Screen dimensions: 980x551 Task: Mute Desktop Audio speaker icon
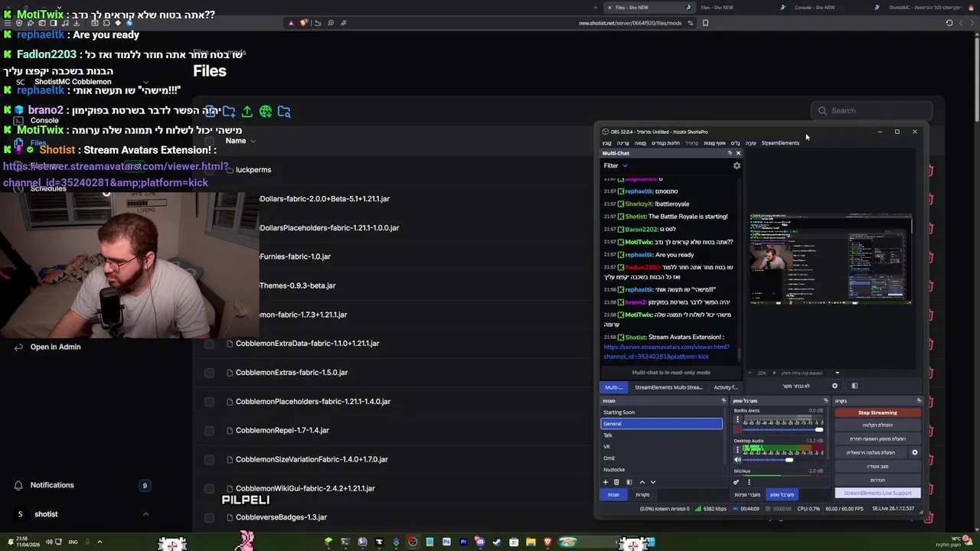[x=737, y=460]
